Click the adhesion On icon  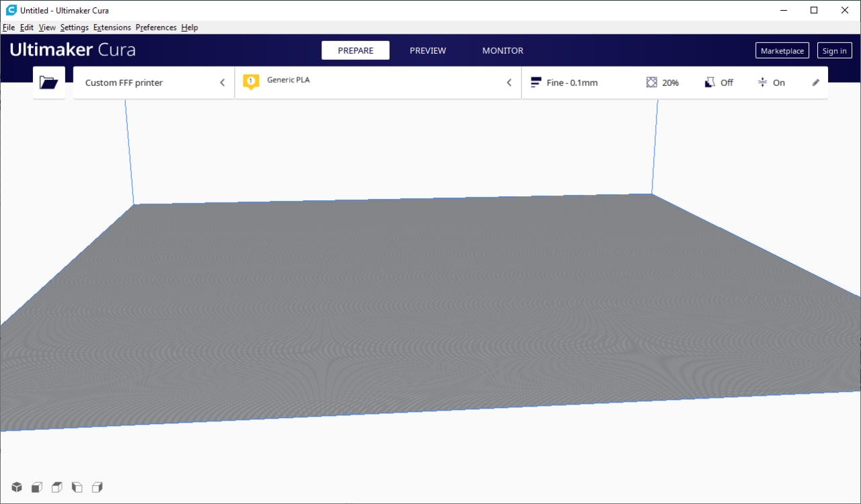pyautogui.click(x=762, y=83)
